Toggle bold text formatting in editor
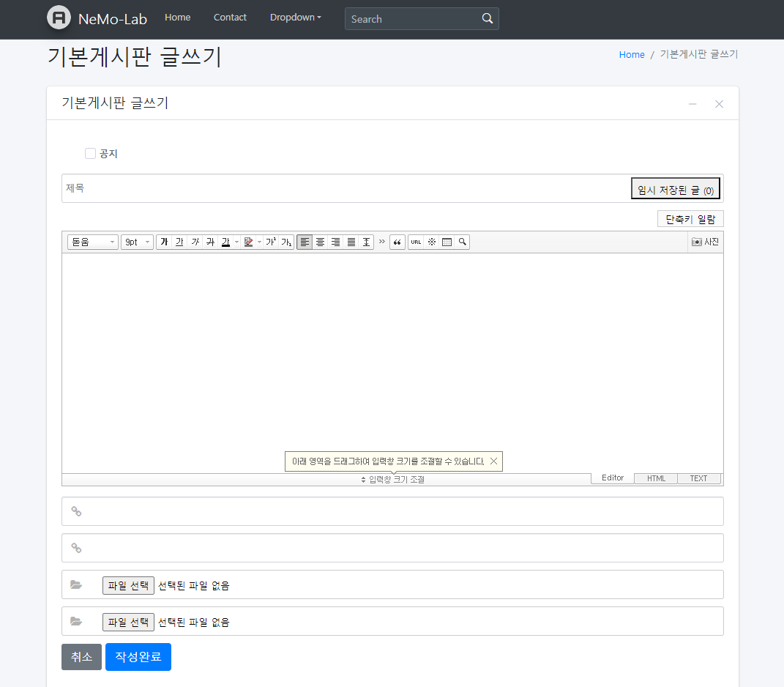784x687 pixels. coord(164,242)
